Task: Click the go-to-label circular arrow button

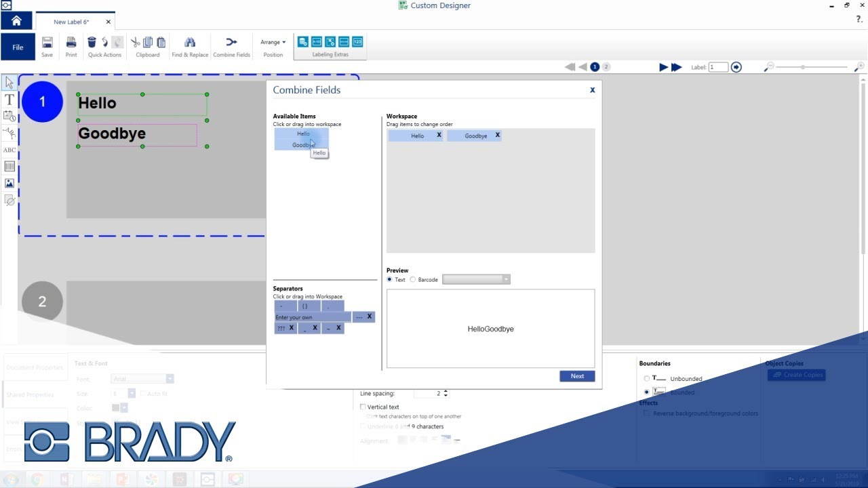Action: [x=736, y=67]
